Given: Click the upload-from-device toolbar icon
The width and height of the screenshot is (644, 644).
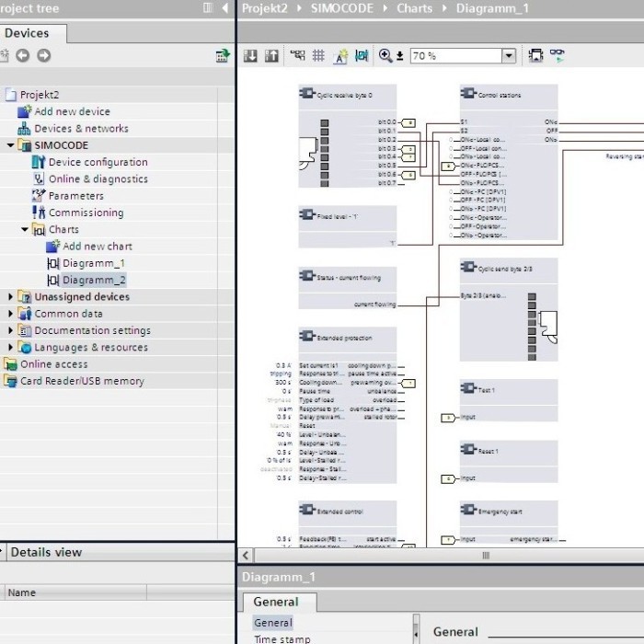Looking at the screenshot, I should click(x=271, y=55).
